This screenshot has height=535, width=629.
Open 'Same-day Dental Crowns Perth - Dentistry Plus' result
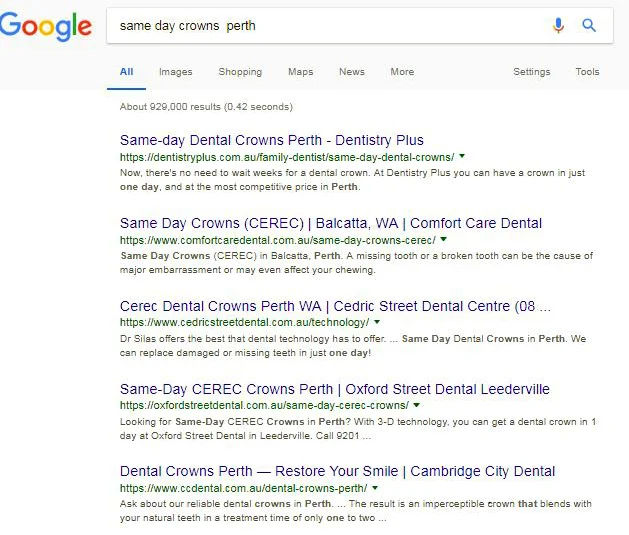pos(272,140)
